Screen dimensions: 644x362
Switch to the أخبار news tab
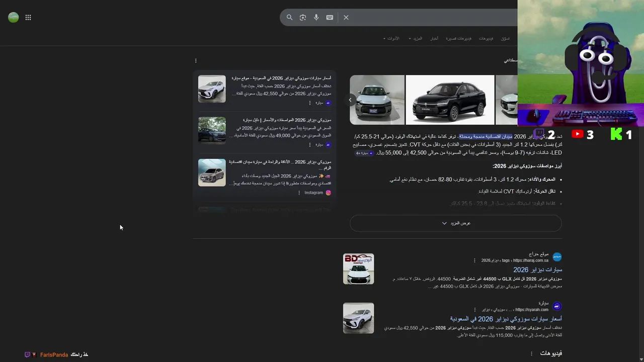click(x=434, y=39)
